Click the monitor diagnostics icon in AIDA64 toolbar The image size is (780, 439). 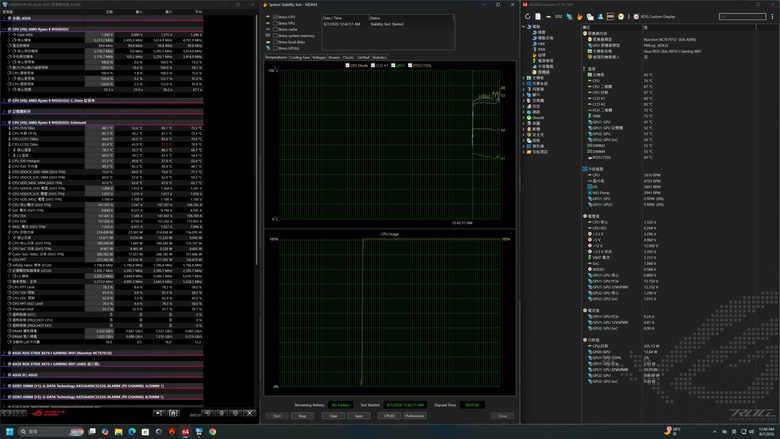[569, 16]
